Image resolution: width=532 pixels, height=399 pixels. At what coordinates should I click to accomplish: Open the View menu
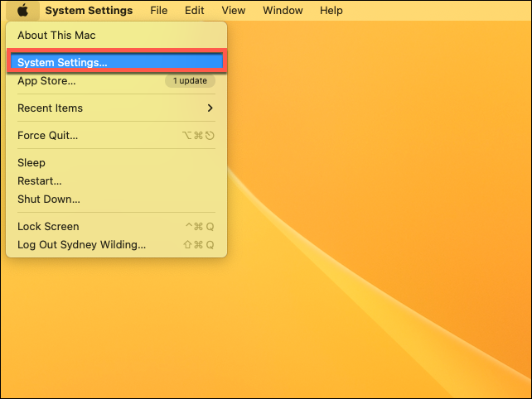234,11
